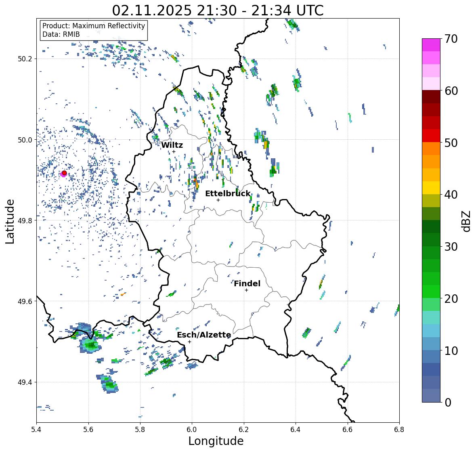Click the colorbar tick label 0

tap(448, 403)
